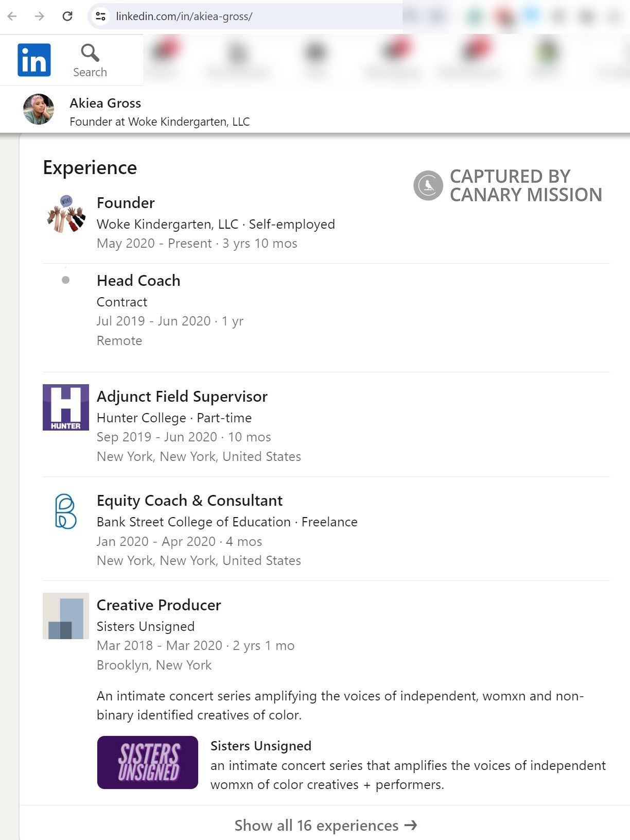
Task: Open site permissions in the address bar
Action: click(101, 16)
